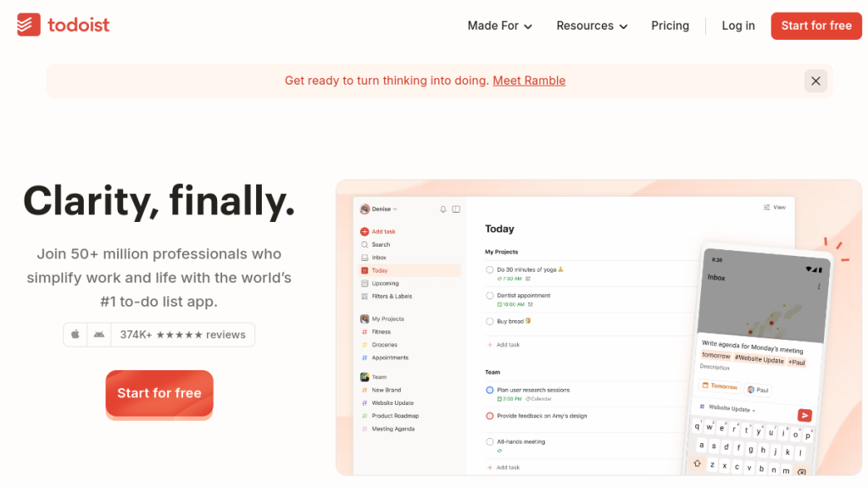The width and height of the screenshot is (868, 488).
Task: Click the Log in link
Action: [x=738, y=26]
